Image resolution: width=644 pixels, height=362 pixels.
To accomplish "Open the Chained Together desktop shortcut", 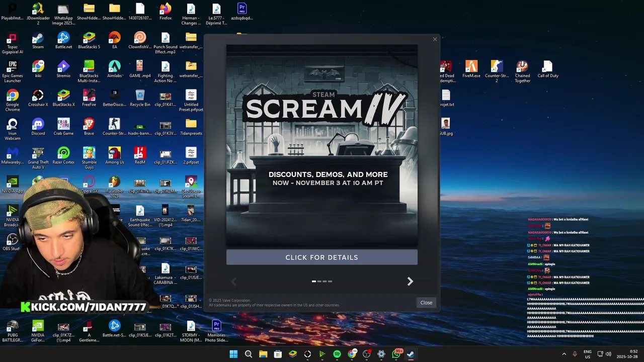I will coord(522,72).
